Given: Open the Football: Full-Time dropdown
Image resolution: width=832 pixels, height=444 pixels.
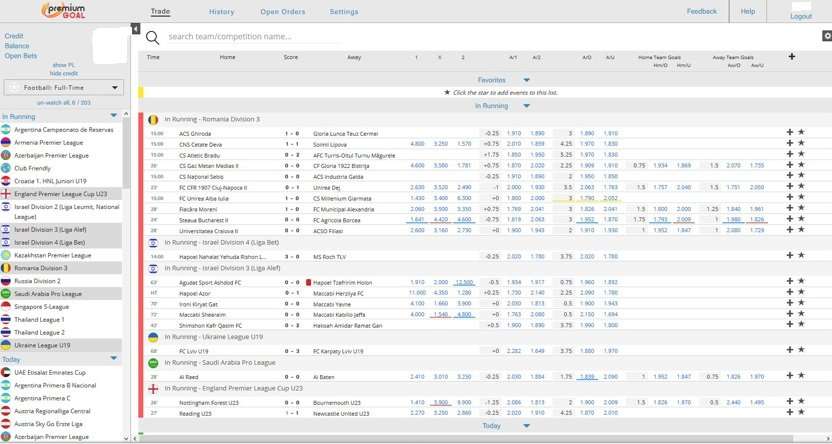Looking at the screenshot, I should (63, 88).
